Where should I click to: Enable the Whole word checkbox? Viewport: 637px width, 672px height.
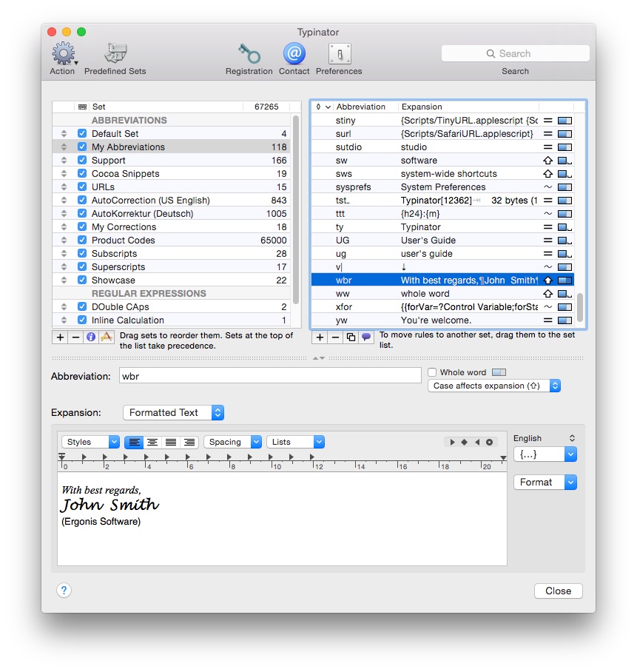pyautogui.click(x=432, y=372)
